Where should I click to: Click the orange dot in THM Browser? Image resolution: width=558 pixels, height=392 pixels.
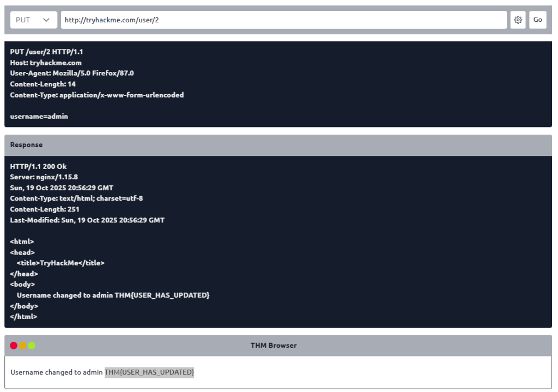coord(22,346)
